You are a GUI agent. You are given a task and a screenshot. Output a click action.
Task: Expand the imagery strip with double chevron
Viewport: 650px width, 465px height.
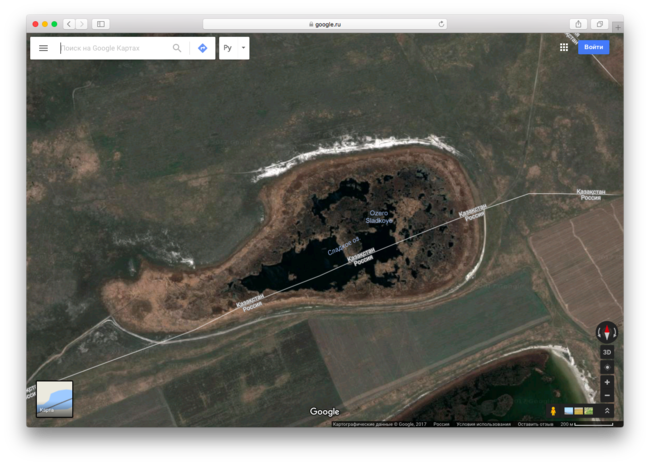607,411
